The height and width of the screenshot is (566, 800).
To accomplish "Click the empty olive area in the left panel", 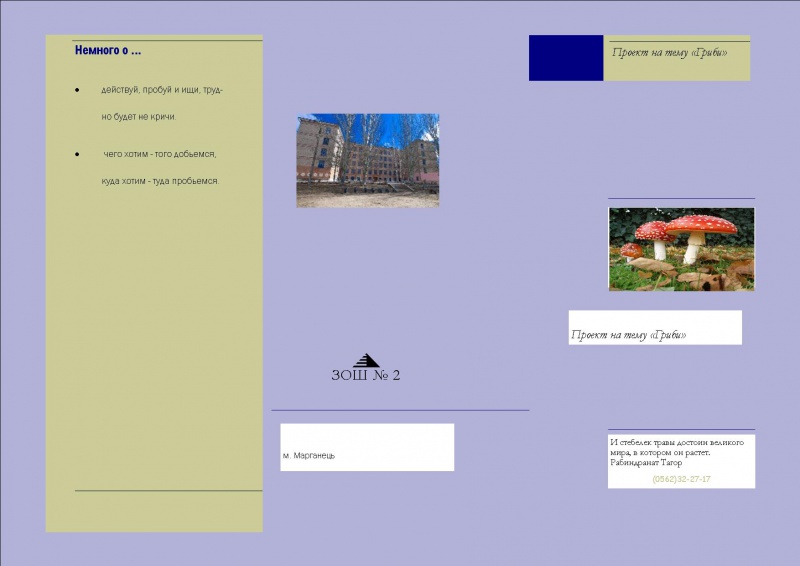I will tap(154, 337).
